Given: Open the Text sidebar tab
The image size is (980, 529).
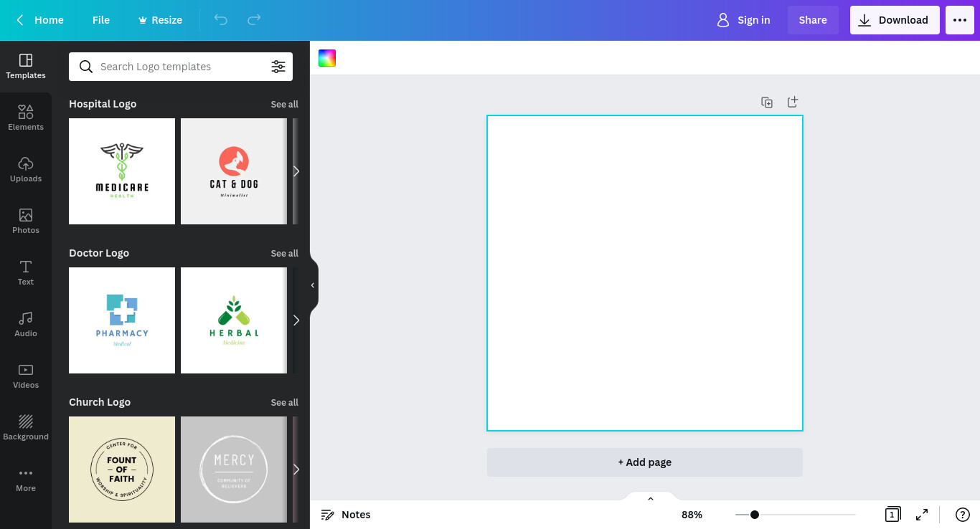Looking at the screenshot, I should click(26, 273).
